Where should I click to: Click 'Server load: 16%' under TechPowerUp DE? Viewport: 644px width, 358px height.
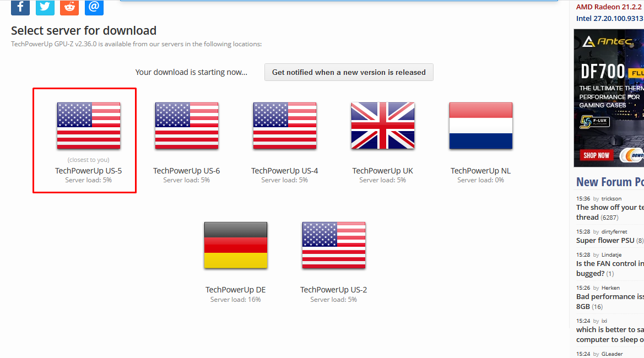(x=236, y=300)
